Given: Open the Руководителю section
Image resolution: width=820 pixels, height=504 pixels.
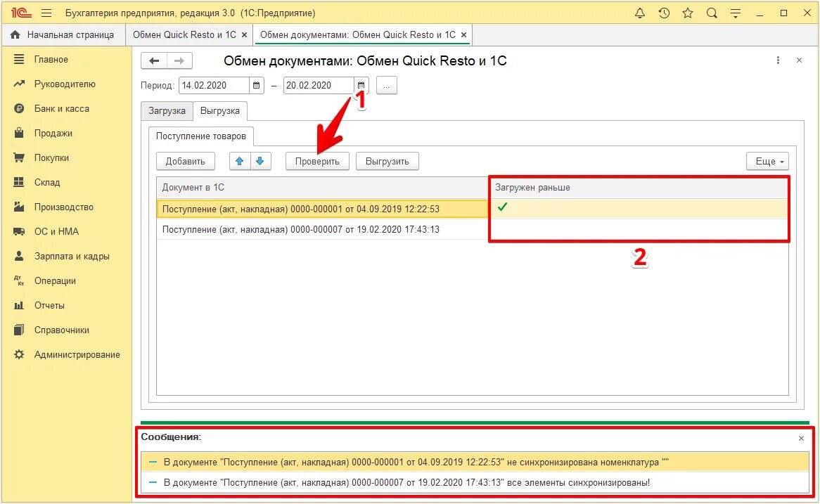Looking at the screenshot, I should point(66,84).
